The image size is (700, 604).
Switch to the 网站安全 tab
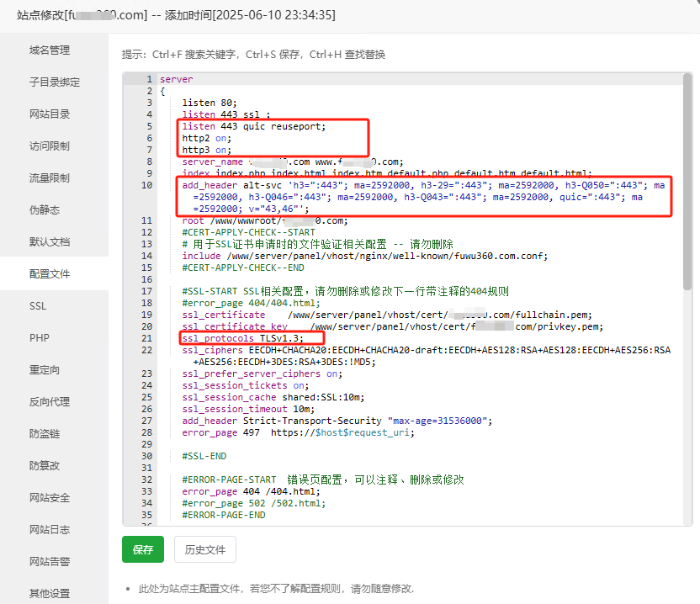tap(50, 498)
